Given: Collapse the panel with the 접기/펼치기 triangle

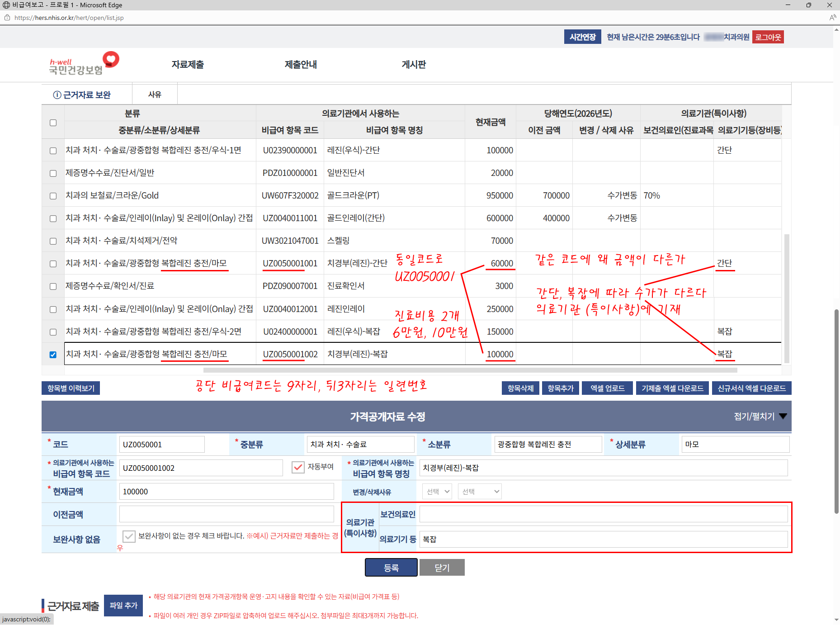Looking at the screenshot, I should tap(783, 416).
